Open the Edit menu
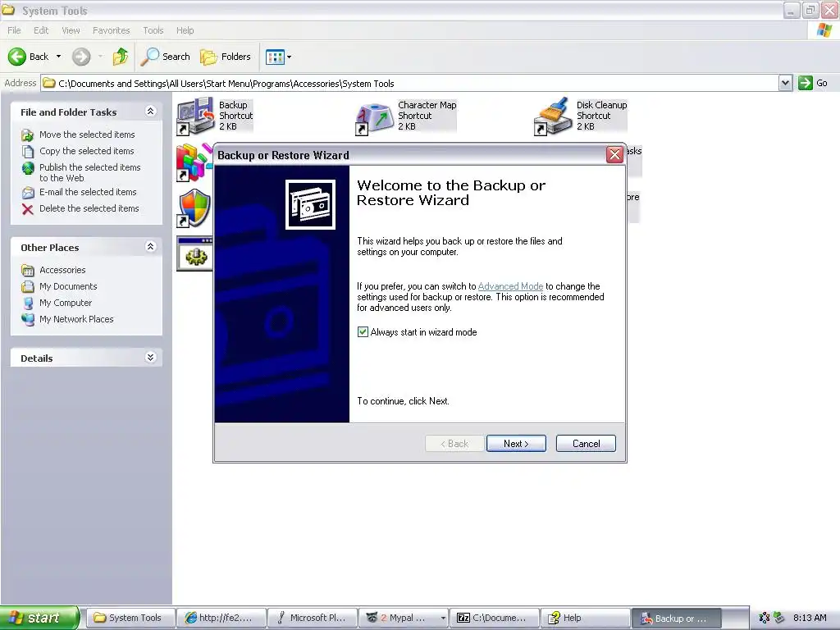840x630 pixels. 41,30
